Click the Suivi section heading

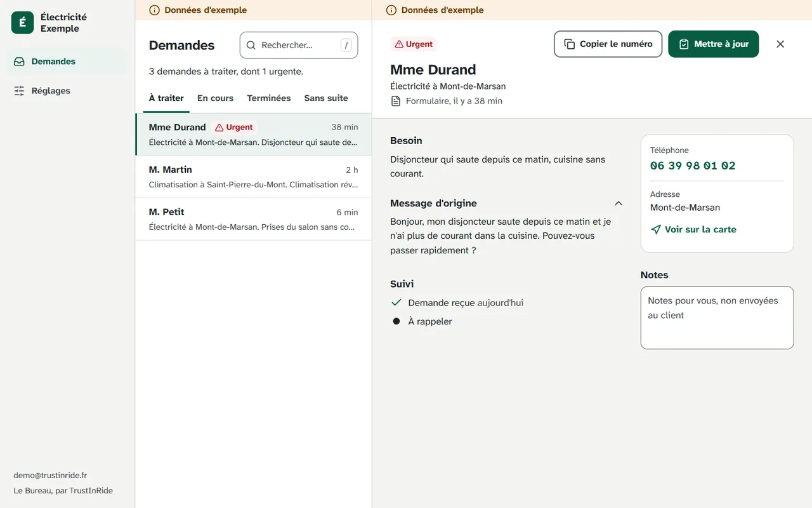402,284
